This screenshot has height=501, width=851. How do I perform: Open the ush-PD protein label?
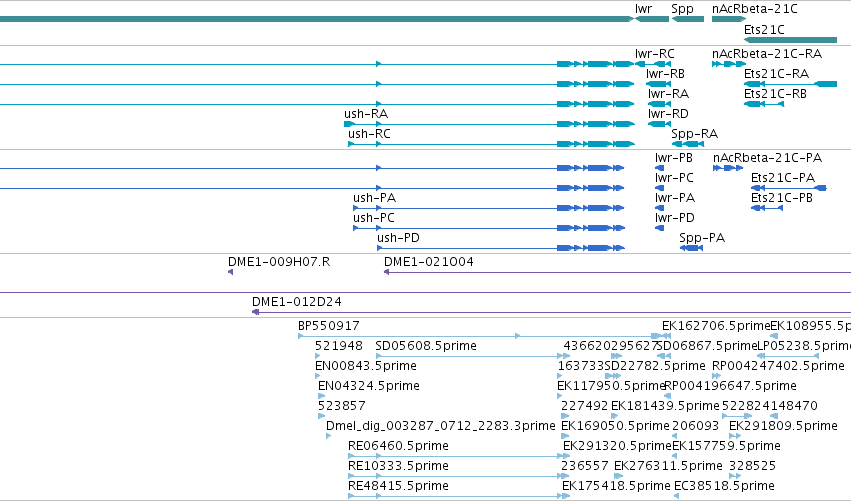pos(398,238)
